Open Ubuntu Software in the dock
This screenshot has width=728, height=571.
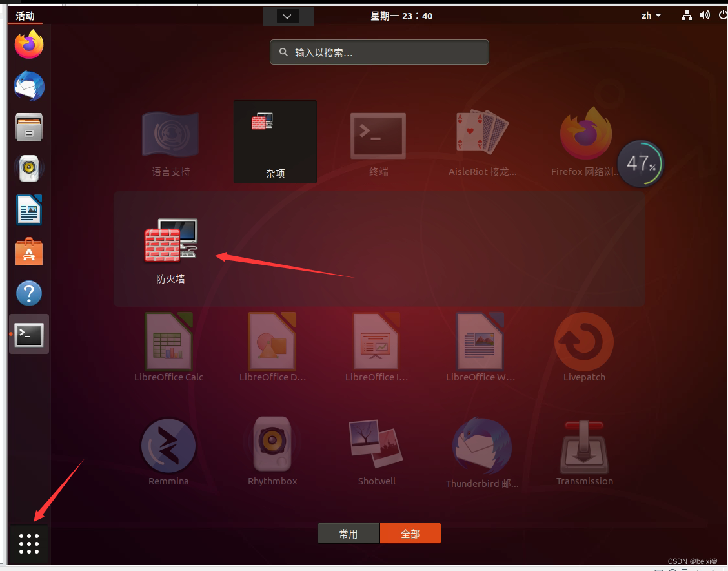pyautogui.click(x=29, y=251)
